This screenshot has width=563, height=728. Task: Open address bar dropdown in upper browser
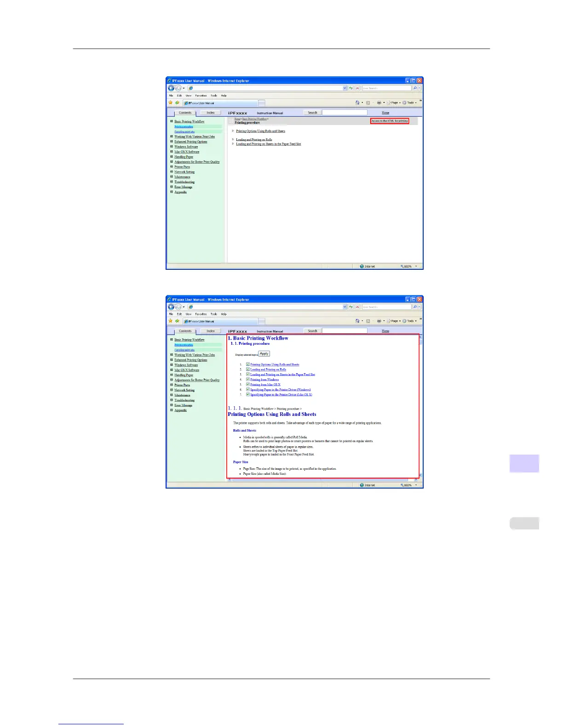(345, 88)
